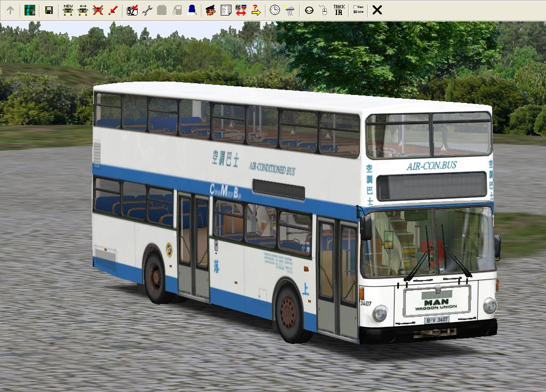Open the timetable sheet icon
The height and width of the screenshot is (392, 546).
[x=226, y=10]
